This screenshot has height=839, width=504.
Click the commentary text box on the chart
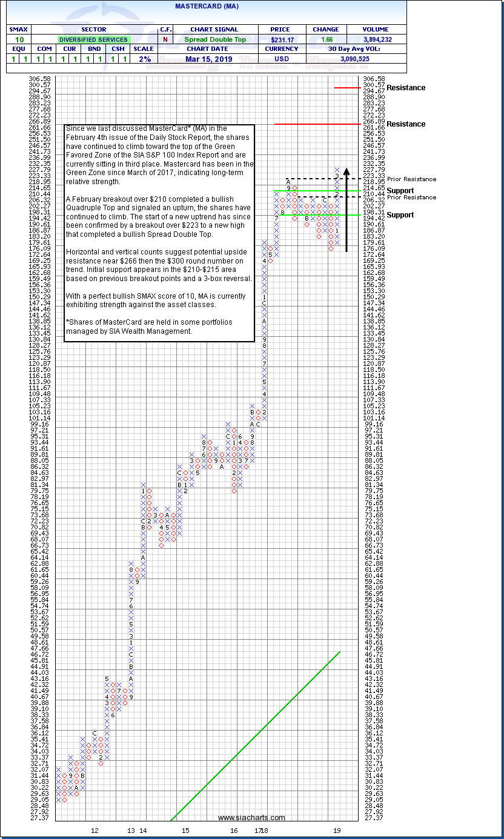tap(159, 233)
